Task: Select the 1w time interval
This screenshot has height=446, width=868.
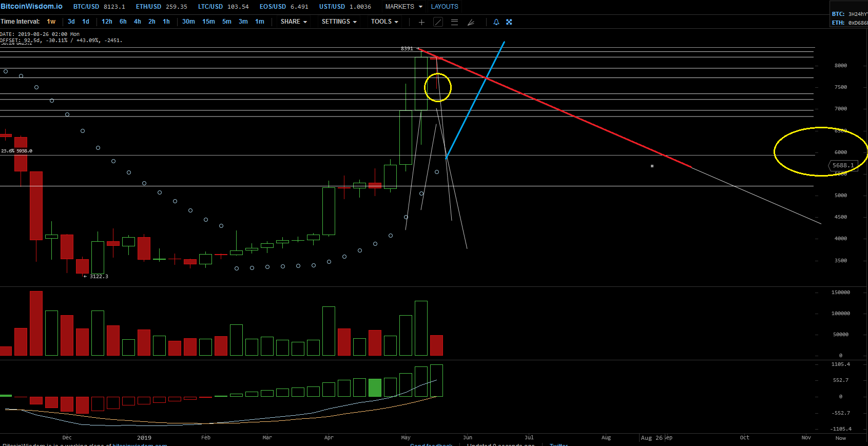Action: click(51, 22)
